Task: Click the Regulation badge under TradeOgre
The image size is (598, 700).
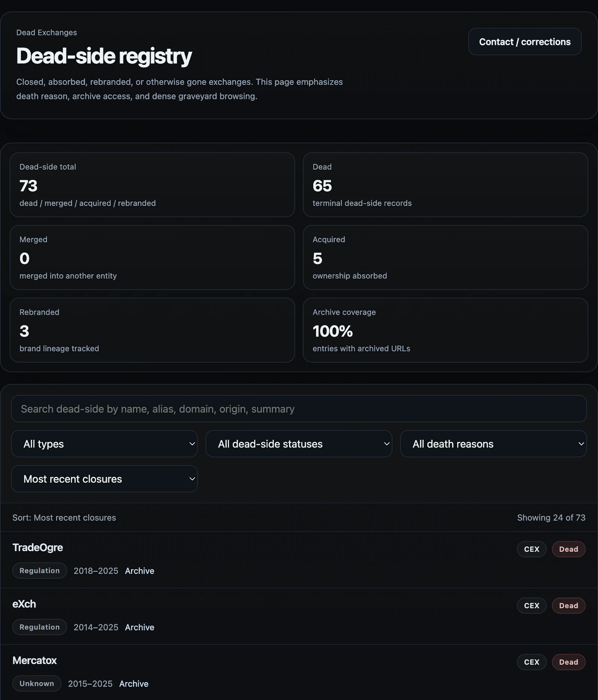Action: (x=40, y=571)
